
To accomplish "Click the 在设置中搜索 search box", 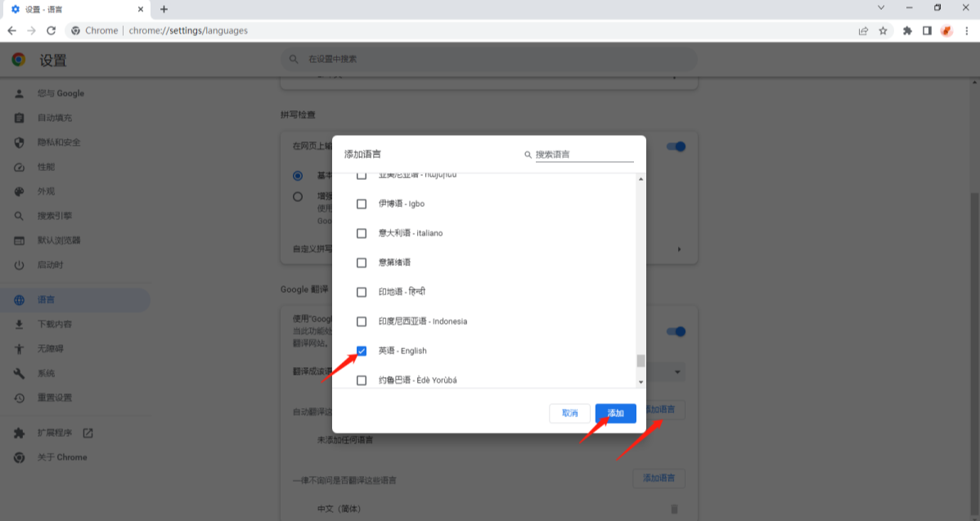I will point(488,60).
